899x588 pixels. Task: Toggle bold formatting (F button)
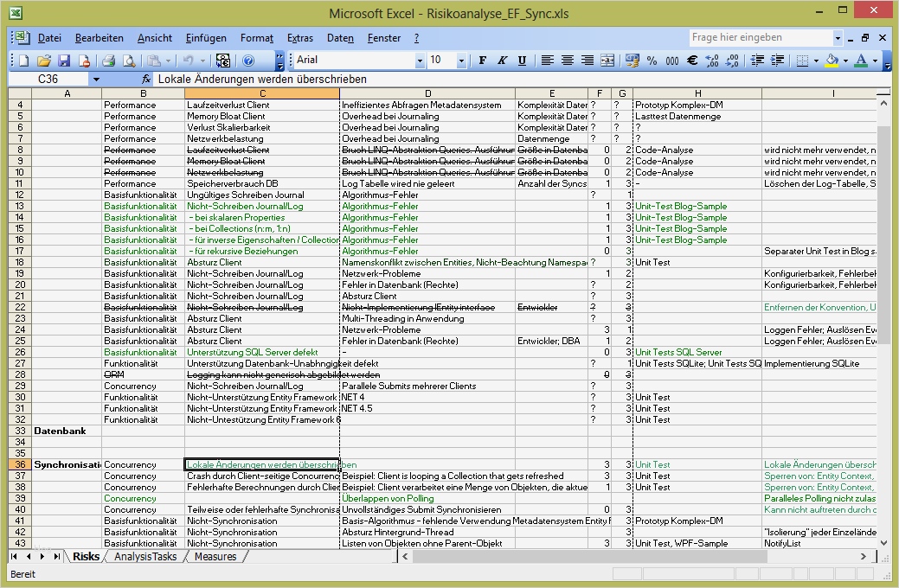point(482,61)
